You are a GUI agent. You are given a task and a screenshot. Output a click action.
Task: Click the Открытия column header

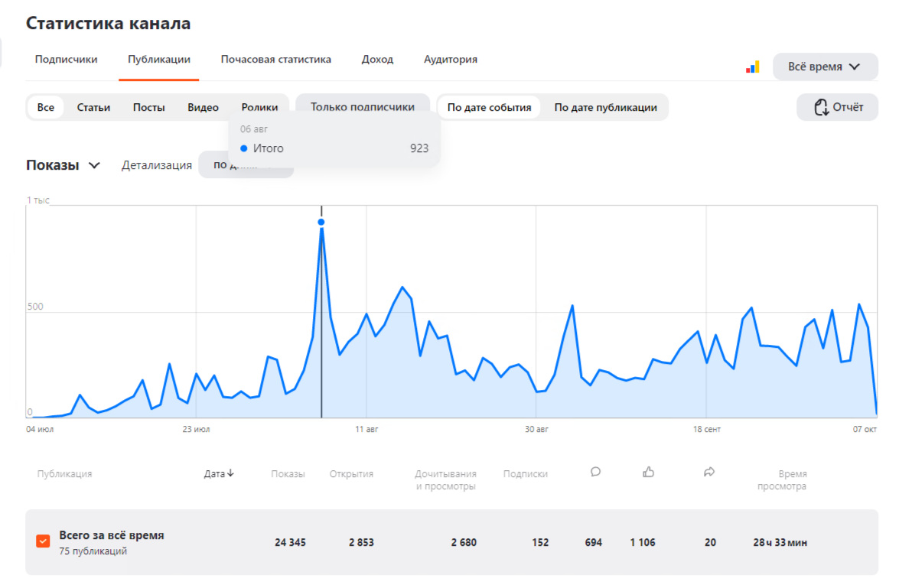[x=351, y=474]
